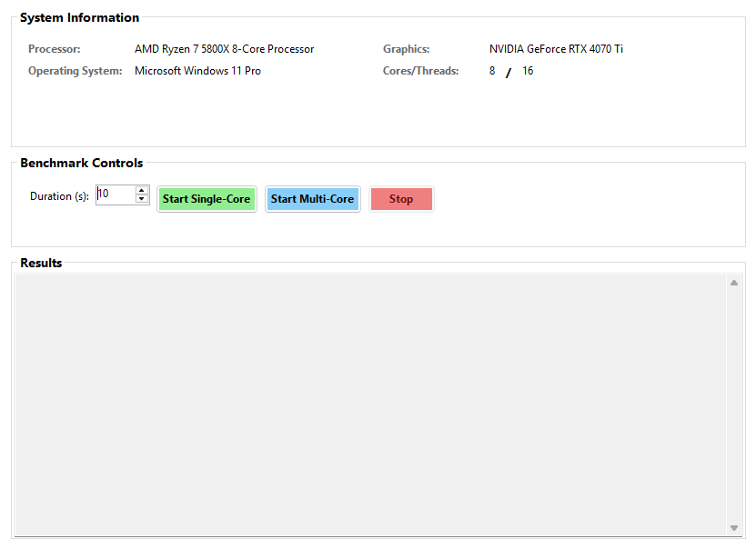
Task: Click the Cores/Threads value showing 8 / 16
Action: point(509,70)
